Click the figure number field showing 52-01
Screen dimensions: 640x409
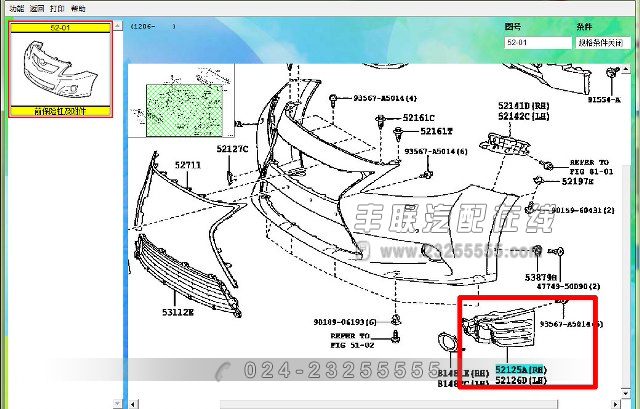[538, 42]
